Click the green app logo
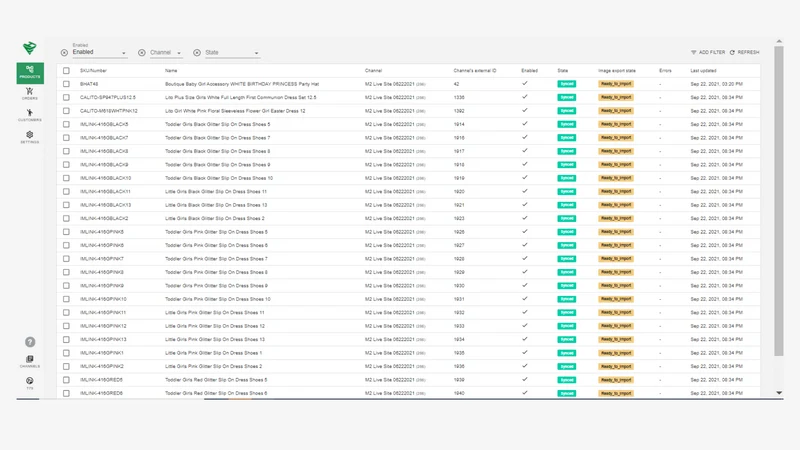800x450 pixels. (x=30, y=48)
